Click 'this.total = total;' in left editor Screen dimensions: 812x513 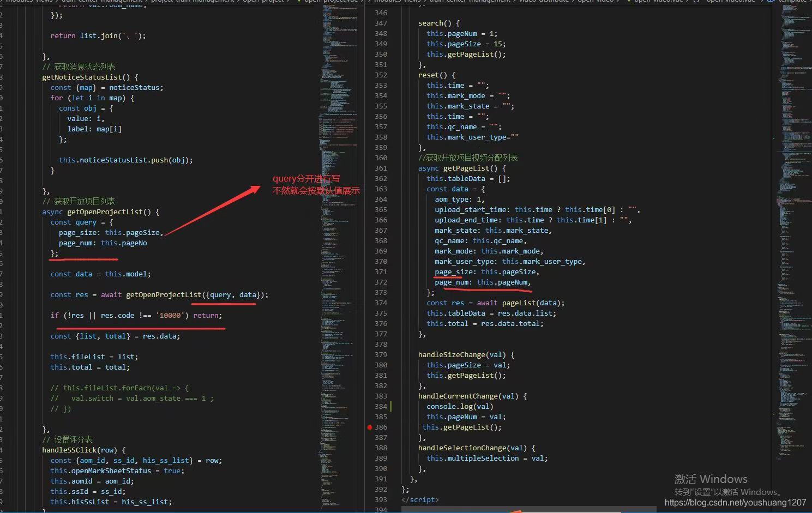pos(90,367)
